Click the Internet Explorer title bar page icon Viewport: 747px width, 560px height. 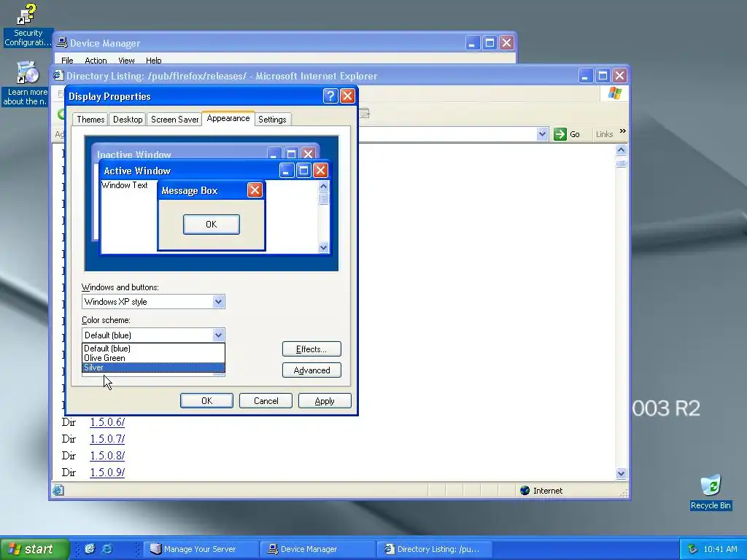pyautogui.click(x=58, y=75)
